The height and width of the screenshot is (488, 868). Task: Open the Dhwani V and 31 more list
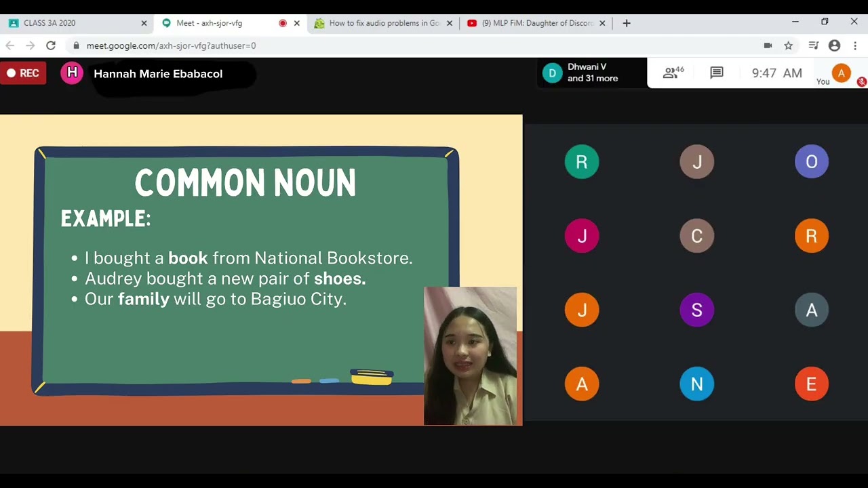click(591, 73)
